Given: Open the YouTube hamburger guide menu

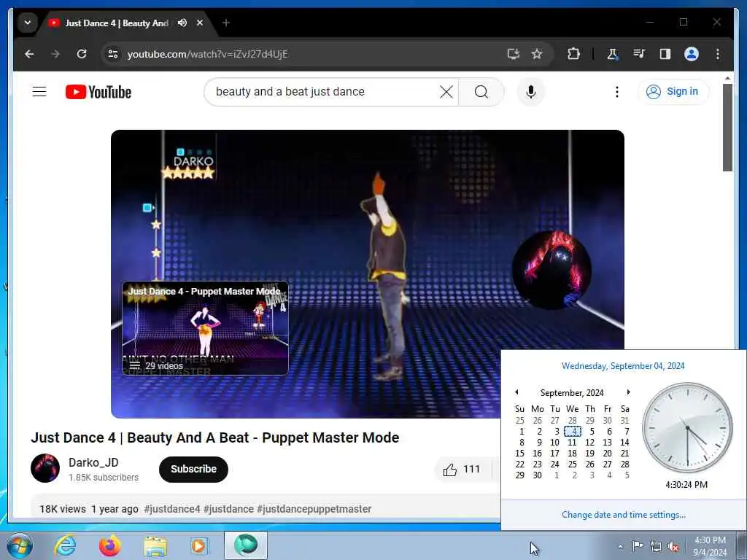Looking at the screenshot, I should point(39,91).
